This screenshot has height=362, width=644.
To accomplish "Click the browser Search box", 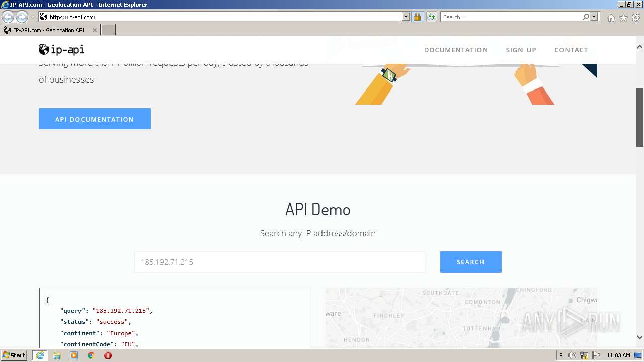I will point(511,17).
